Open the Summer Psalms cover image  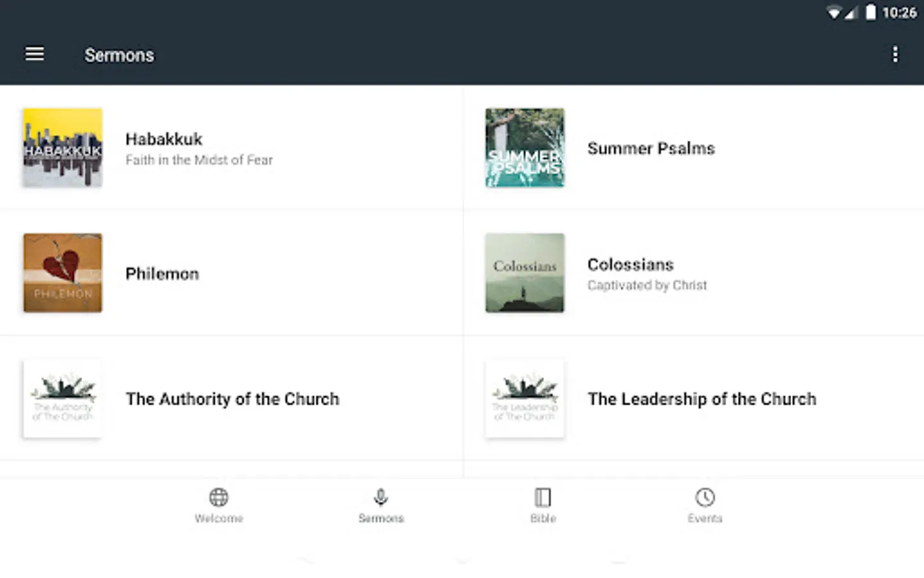525,148
